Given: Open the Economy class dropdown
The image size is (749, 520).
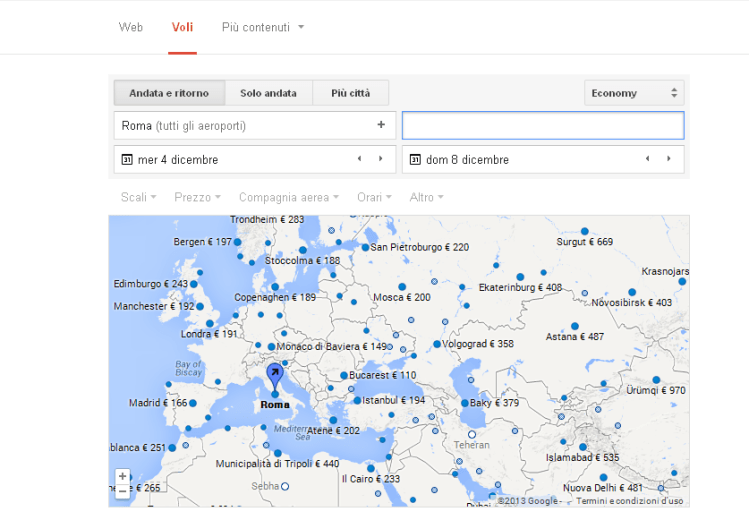Looking at the screenshot, I should [x=634, y=93].
